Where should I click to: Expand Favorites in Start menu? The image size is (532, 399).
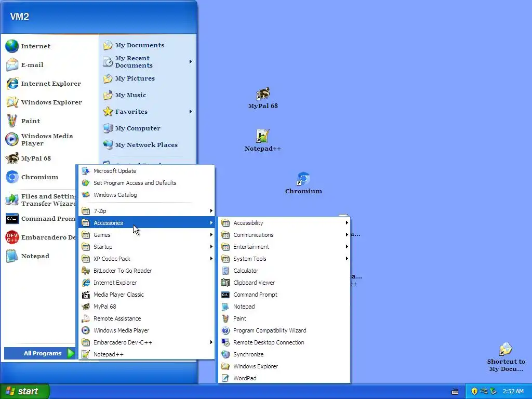pyautogui.click(x=148, y=112)
